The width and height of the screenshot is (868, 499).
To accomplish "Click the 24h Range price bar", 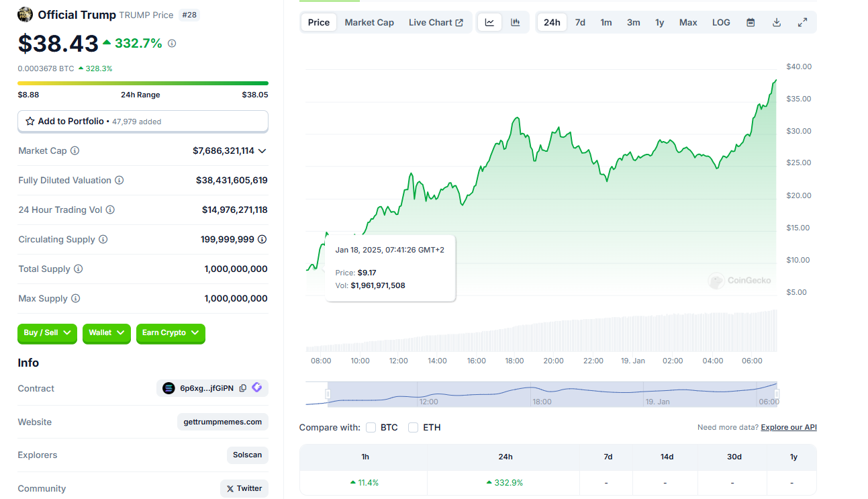I will pyautogui.click(x=143, y=83).
